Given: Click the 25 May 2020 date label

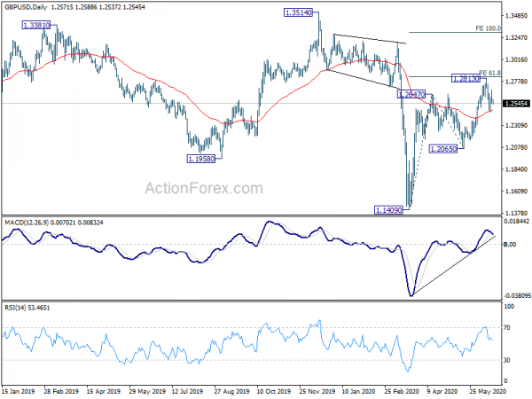Looking at the screenshot, I should pos(488,391).
